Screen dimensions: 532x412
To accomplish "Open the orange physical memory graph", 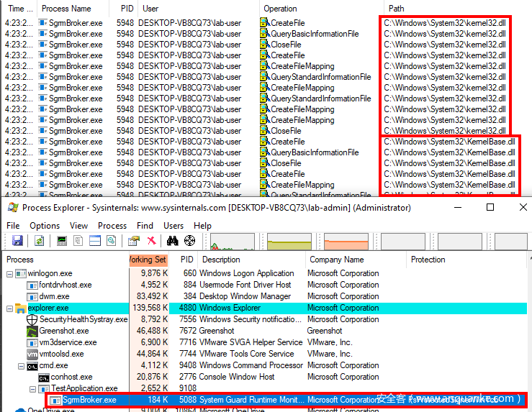I will coord(346,242).
